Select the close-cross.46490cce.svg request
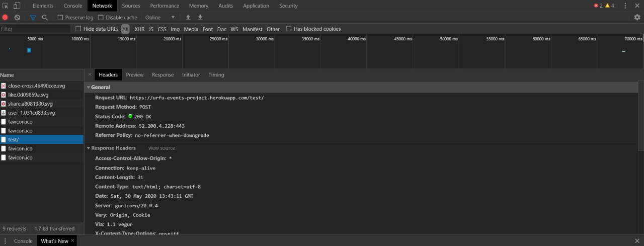 (42, 86)
